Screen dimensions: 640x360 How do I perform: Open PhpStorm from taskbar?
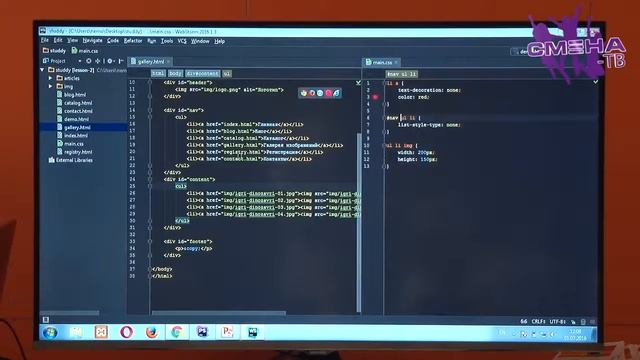pos(202,332)
